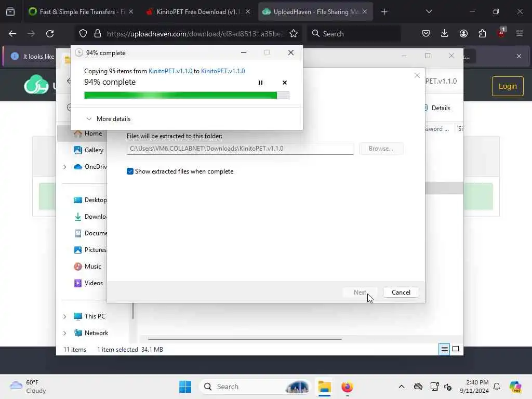This screenshot has height=399, width=532.
Task: Open a new browser tab
Action: (384, 12)
